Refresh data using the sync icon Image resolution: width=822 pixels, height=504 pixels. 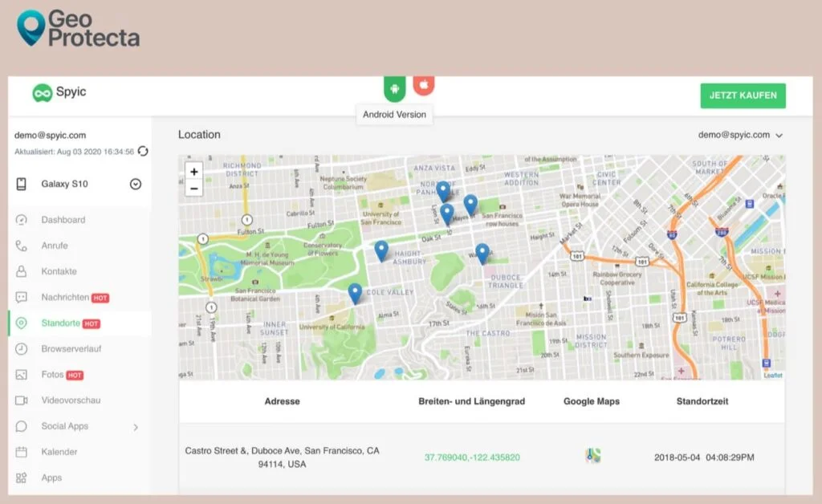(143, 152)
